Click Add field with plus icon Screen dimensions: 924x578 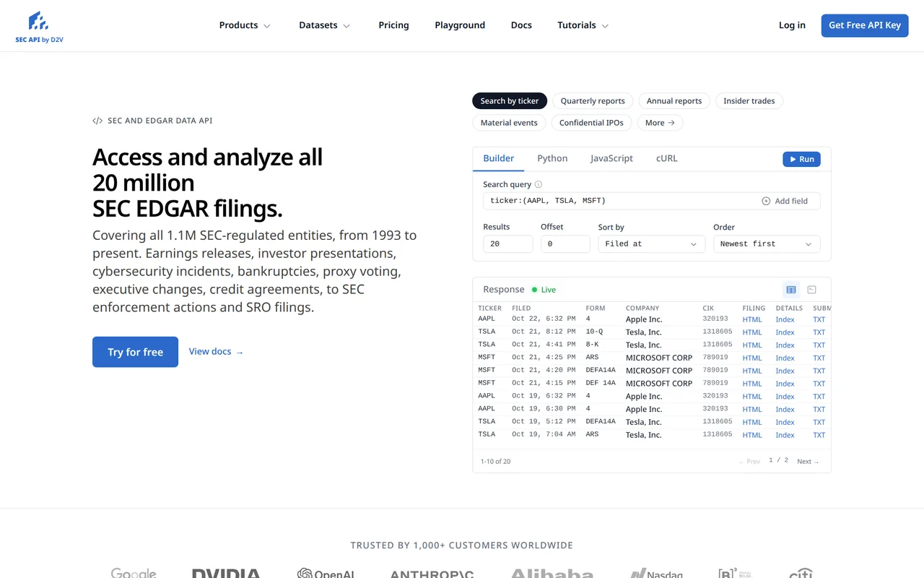click(785, 201)
